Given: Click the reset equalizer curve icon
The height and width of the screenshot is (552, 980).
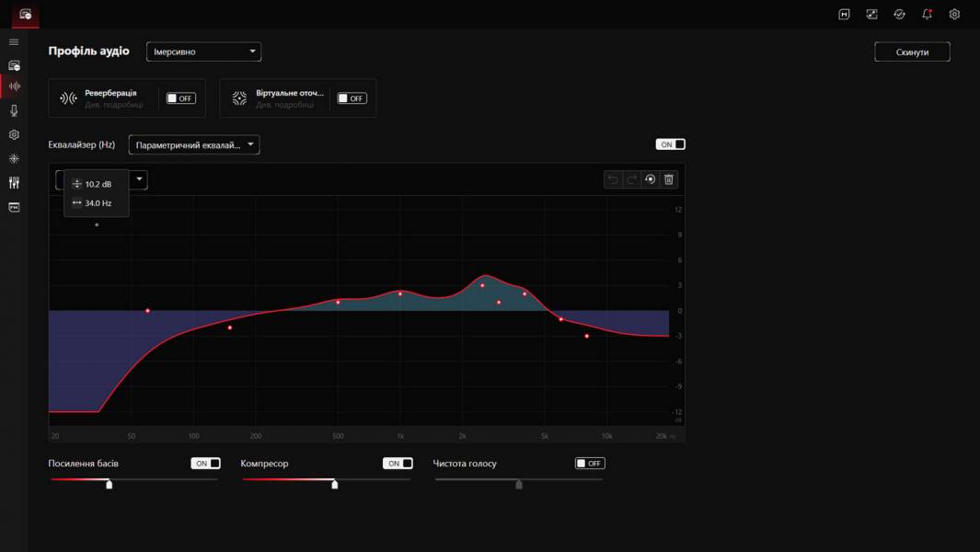Looking at the screenshot, I should (x=650, y=180).
